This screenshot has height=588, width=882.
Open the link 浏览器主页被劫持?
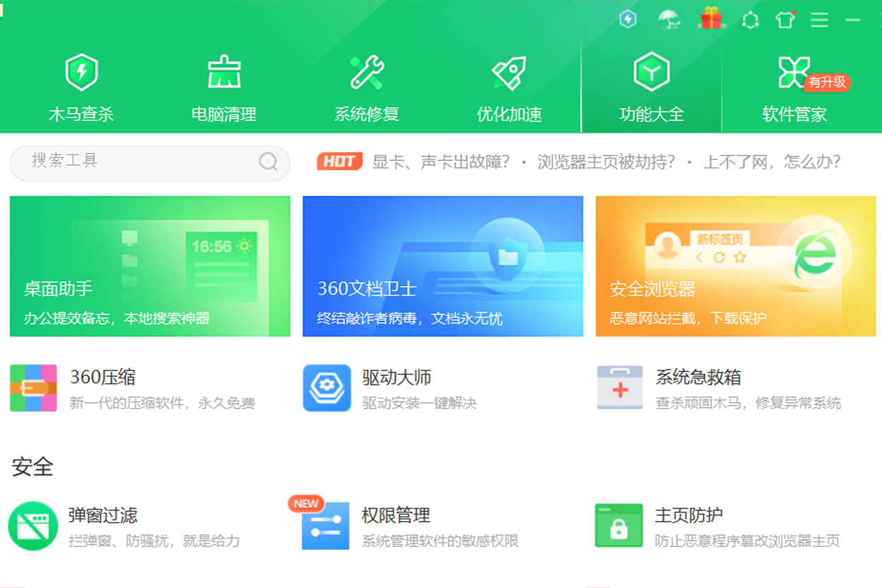point(606,162)
